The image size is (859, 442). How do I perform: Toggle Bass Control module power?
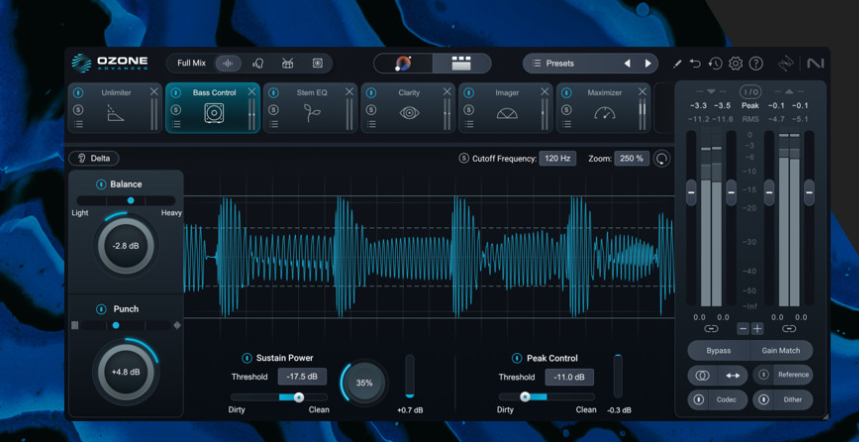pos(176,93)
